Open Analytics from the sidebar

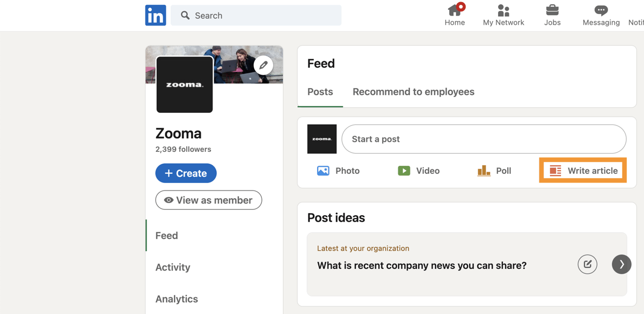pyautogui.click(x=177, y=298)
